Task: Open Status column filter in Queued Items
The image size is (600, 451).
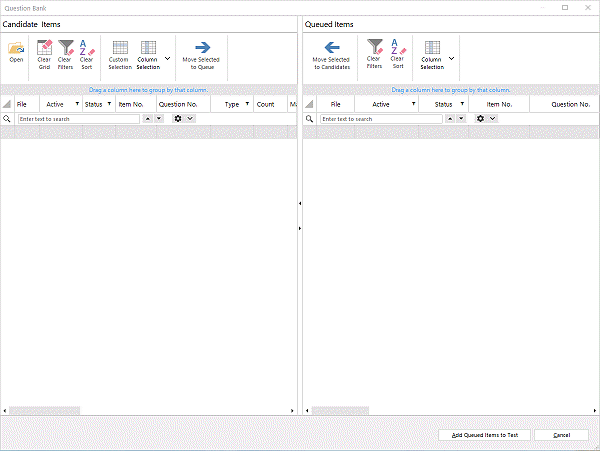Action: [x=461, y=104]
